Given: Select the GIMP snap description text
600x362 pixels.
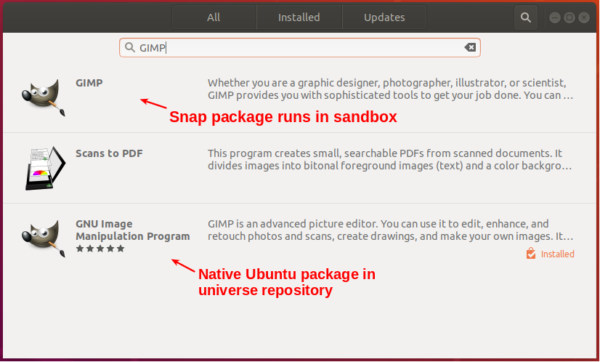Looking at the screenshot, I should (390, 89).
